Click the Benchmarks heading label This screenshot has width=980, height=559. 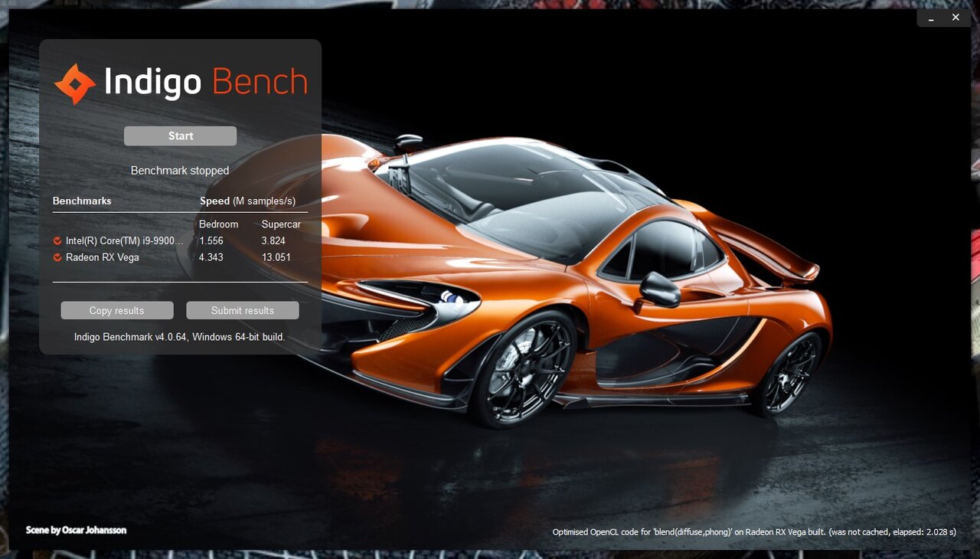pos(82,201)
